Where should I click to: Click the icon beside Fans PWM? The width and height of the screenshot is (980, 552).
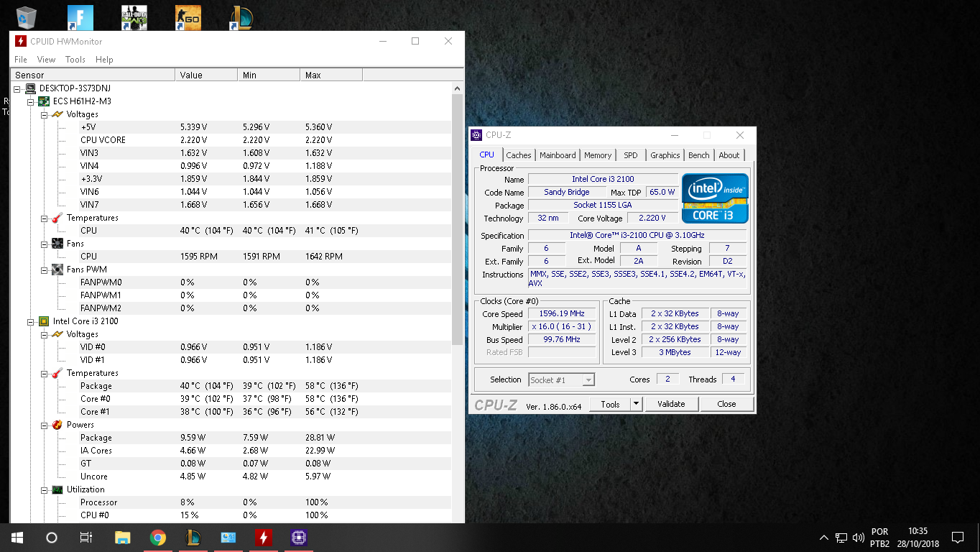pos(57,270)
